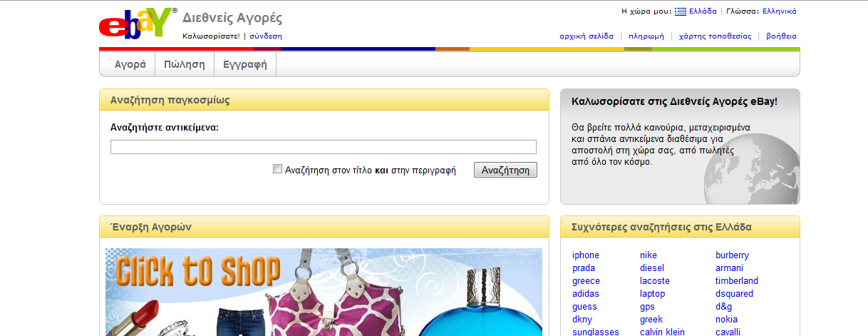Check search in title and description box
The width and height of the screenshot is (868, 336).
click(278, 169)
